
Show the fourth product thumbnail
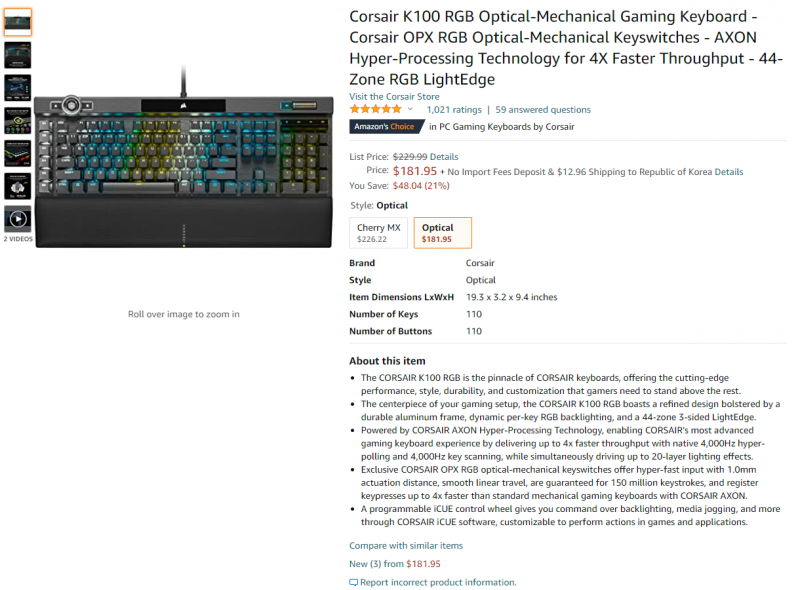[18, 120]
